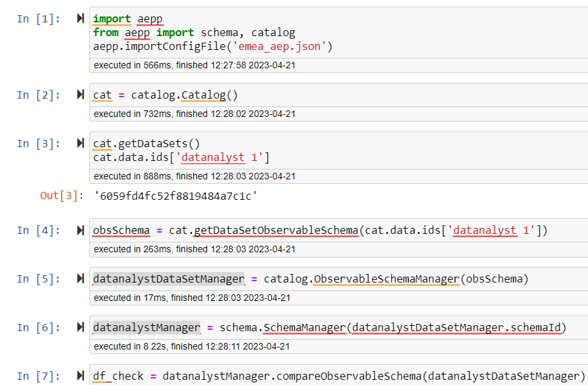This screenshot has width=588, height=385.
Task: Click highlighted datanalystDataSetManager in cell 5
Action: [x=169, y=279]
